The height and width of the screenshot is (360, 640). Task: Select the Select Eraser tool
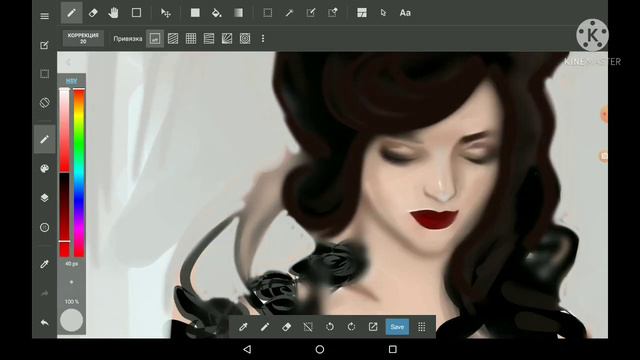[x=333, y=13]
